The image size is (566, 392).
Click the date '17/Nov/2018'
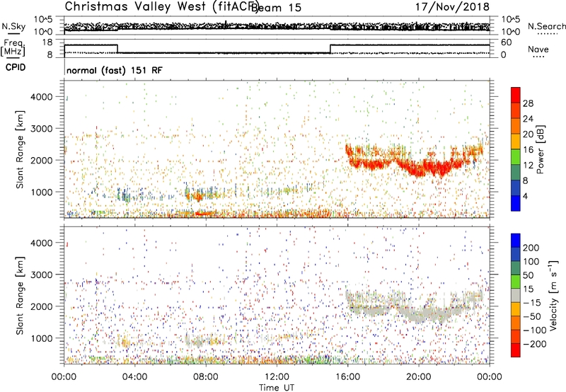point(452,6)
